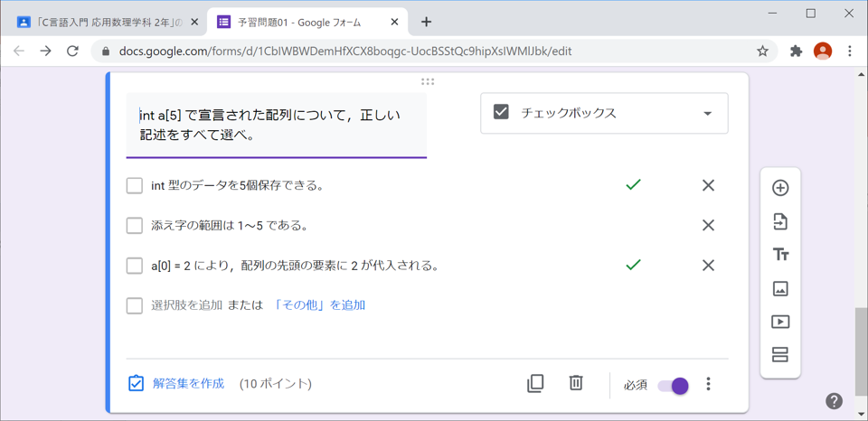The image size is (868, 421).
Task: Check the box for a[0] = 2 option
Action: [135, 266]
